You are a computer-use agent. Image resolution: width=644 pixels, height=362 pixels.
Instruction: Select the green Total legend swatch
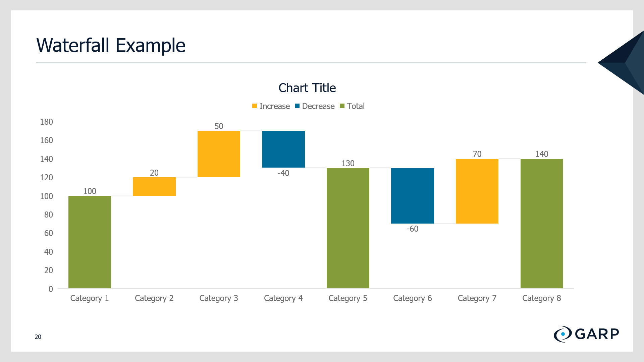342,106
